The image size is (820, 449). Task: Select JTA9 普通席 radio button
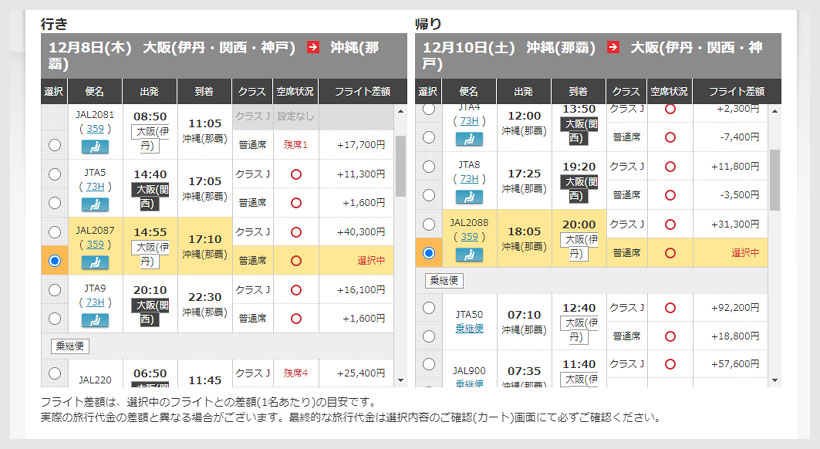(54, 318)
